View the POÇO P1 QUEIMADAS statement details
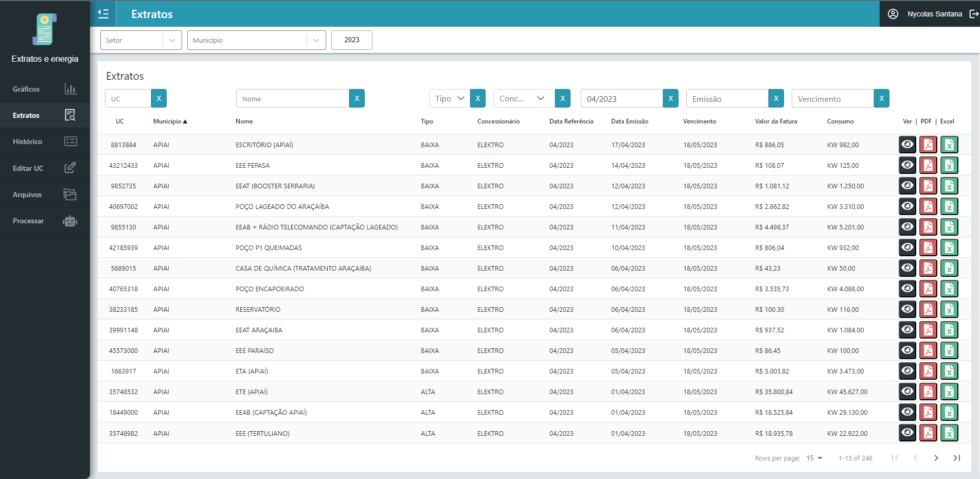Viewport: 980px width, 479px height. (907, 247)
